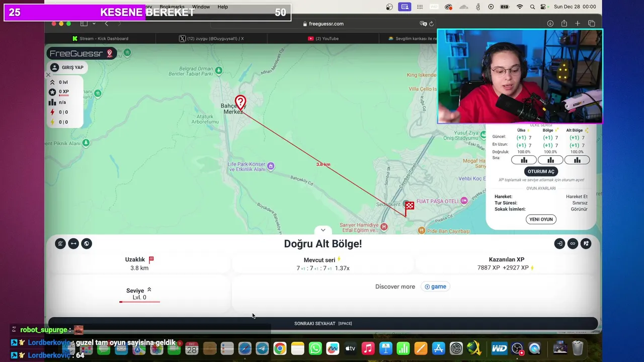Image resolution: width=644 pixels, height=362 pixels.
Task: Click the 3.8 km distance label on the line
Action: click(323, 164)
